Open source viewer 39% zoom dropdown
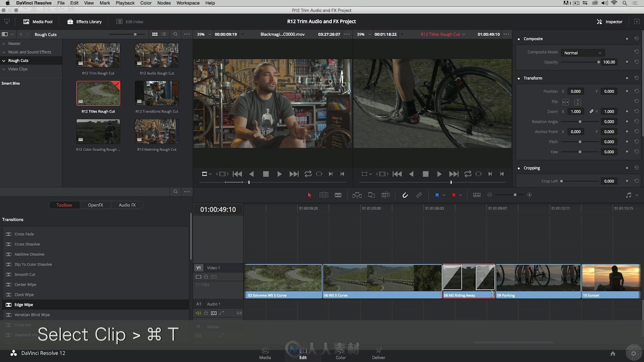This screenshot has height=362, width=644. pos(204,34)
